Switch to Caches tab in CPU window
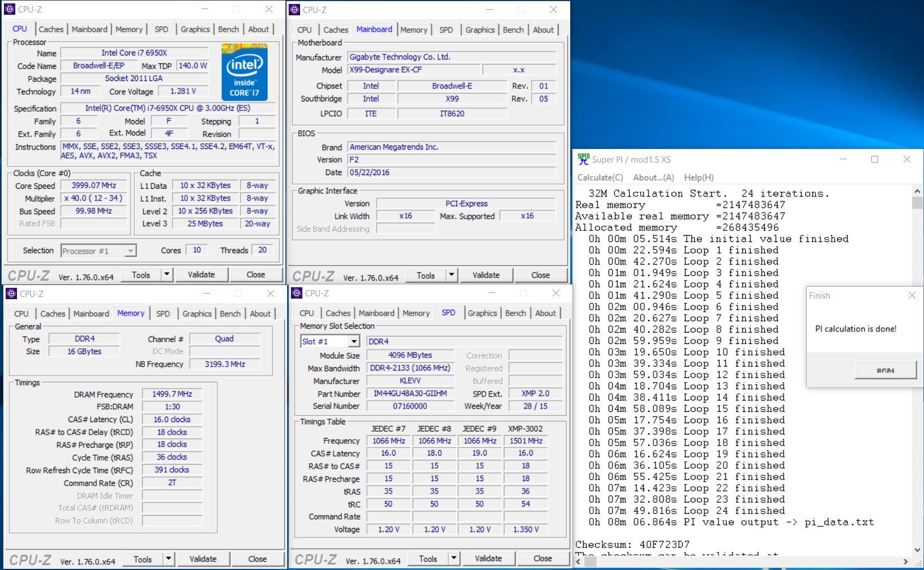 [51, 29]
